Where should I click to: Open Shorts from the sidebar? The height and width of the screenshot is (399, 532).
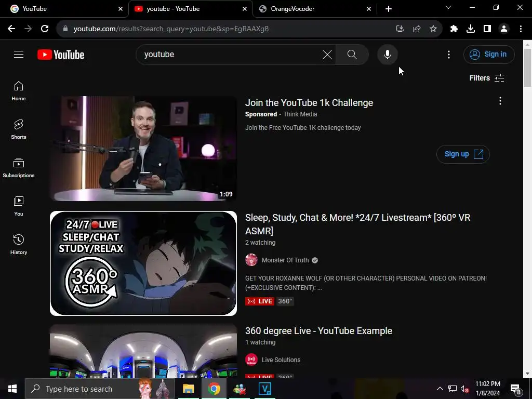[x=19, y=129]
